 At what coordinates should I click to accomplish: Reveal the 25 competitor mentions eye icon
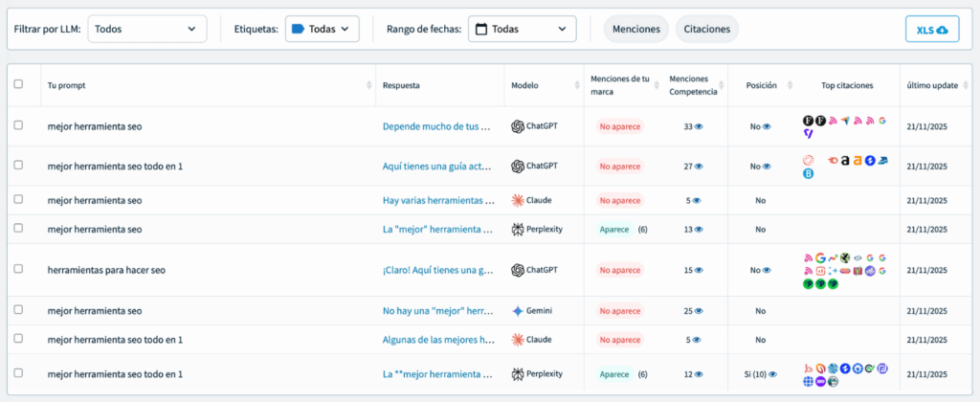(x=699, y=311)
